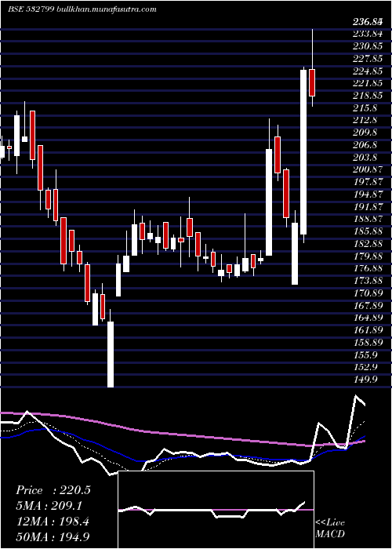Click the Price : 220.5 readout
The image size is (392, 549).
(53, 490)
